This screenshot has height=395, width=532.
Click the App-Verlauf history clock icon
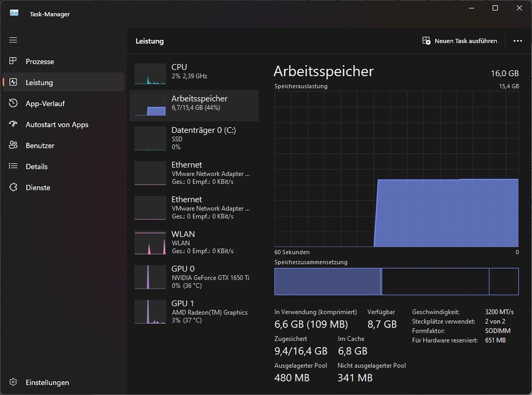[13, 103]
